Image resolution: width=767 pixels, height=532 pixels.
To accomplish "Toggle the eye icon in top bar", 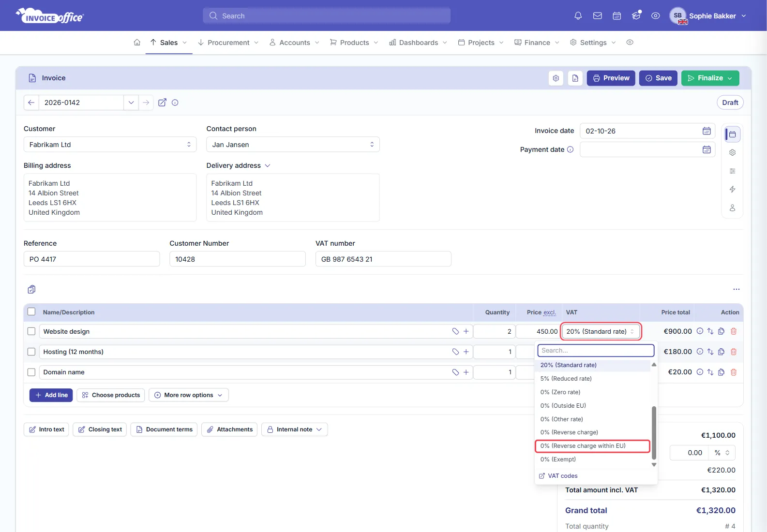I will click(656, 16).
